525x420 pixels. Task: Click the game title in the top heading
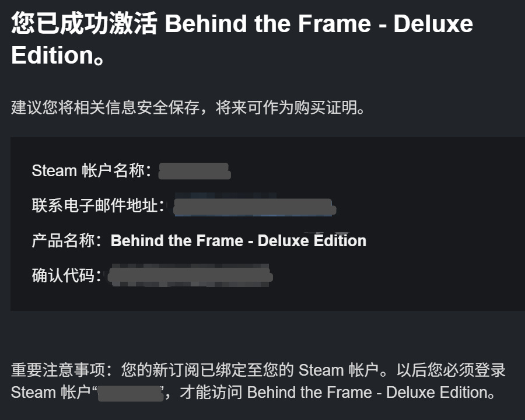click(x=319, y=24)
